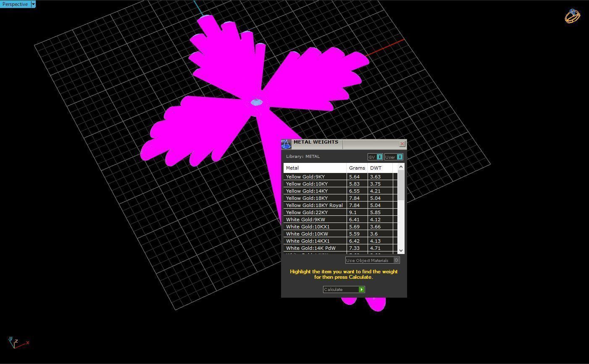This screenshot has height=364, width=589.
Task: Click the 5.85 DWT value
Action: pyautogui.click(x=375, y=212)
